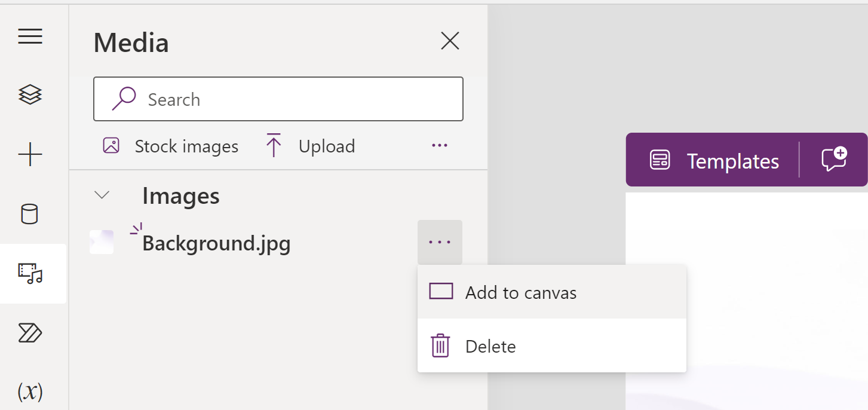Toggle the Background.jpg more options ellipsis
Viewport: 868px width, 410px height.
[x=440, y=242]
